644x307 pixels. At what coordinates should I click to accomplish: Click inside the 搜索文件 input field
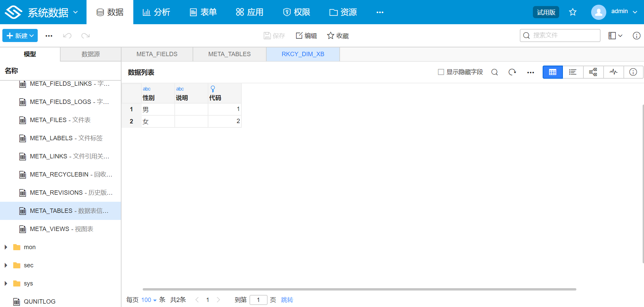pyautogui.click(x=560, y=35)
